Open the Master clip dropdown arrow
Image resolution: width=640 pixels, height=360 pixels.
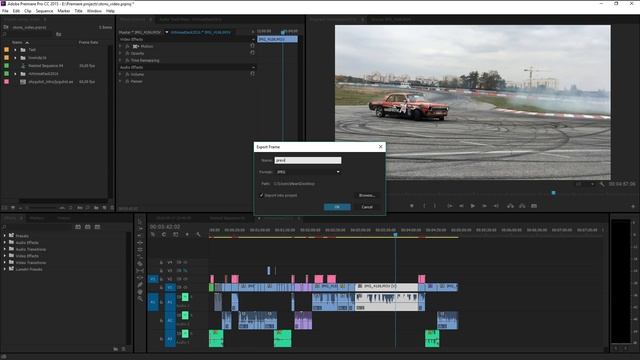point(167,32)
